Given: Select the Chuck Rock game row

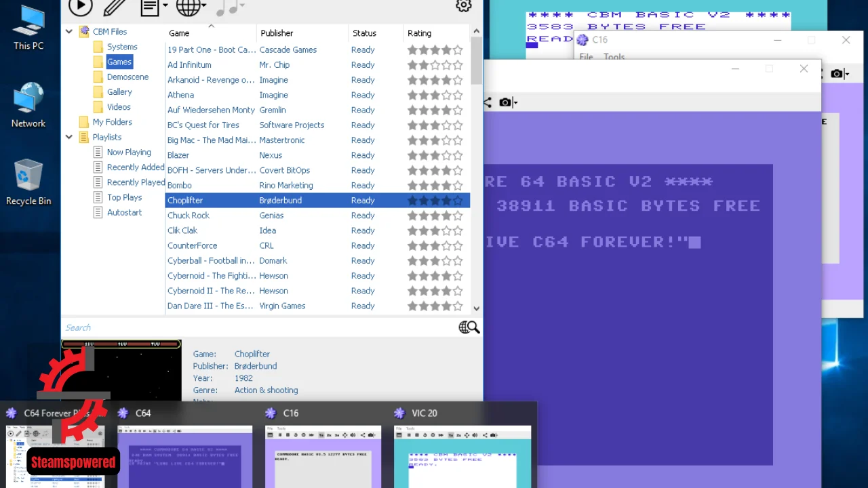Looking at the screenshot, I should (317, 216).
